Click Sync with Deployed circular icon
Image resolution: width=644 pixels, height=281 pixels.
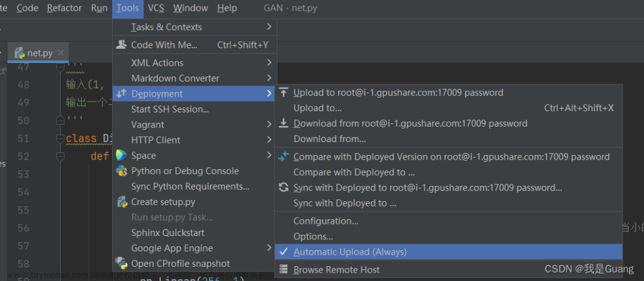coord(283,188)
